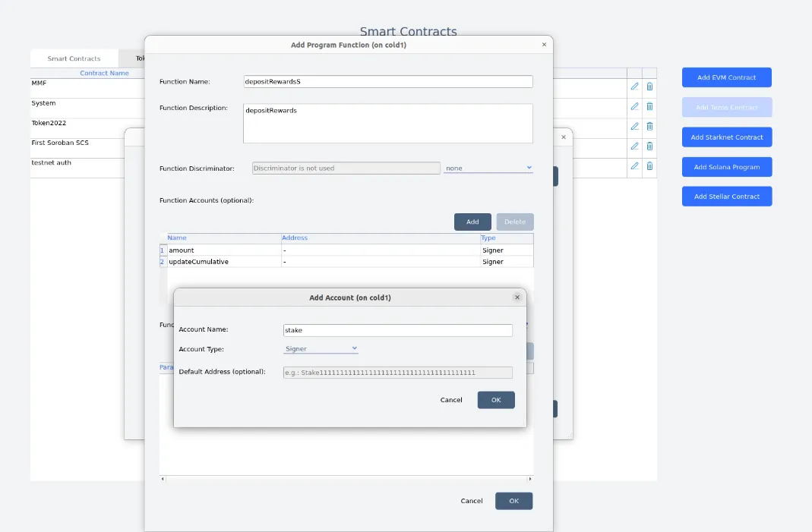Click Signer type cell of updateCumulative row

click(x=507, y=262)
